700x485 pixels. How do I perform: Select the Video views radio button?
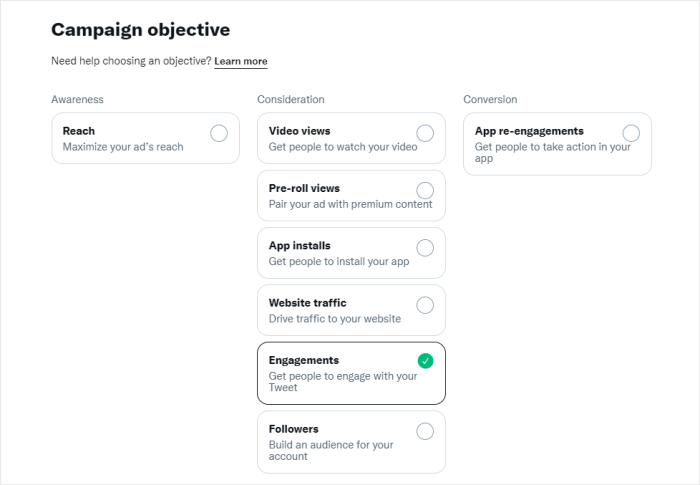(x=425, y=133)
